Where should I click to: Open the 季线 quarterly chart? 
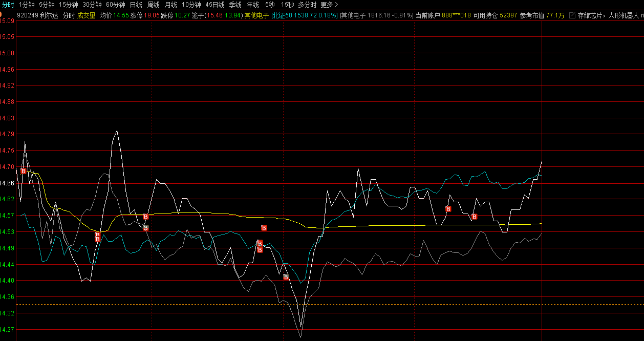pos(235,5)
